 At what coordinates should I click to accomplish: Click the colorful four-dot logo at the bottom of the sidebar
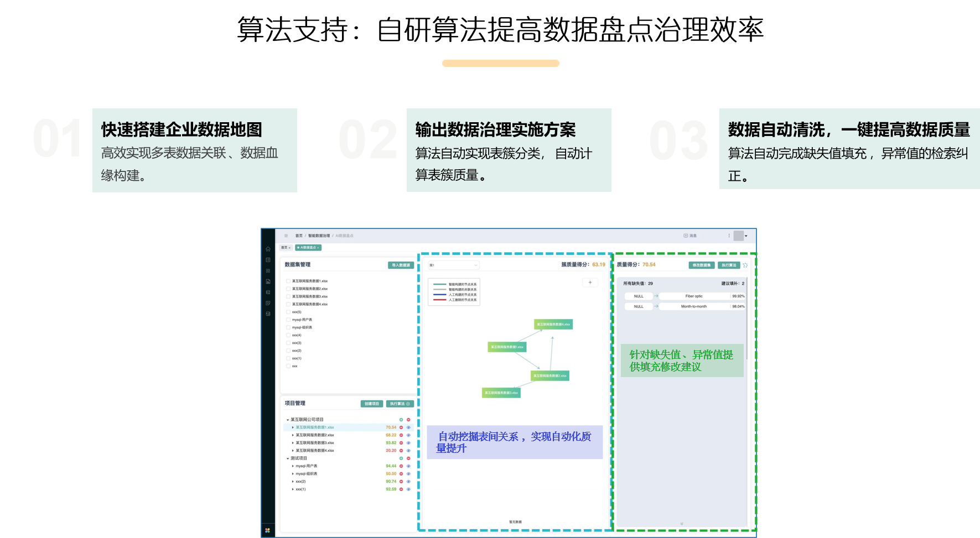click(x=267, y=530)
